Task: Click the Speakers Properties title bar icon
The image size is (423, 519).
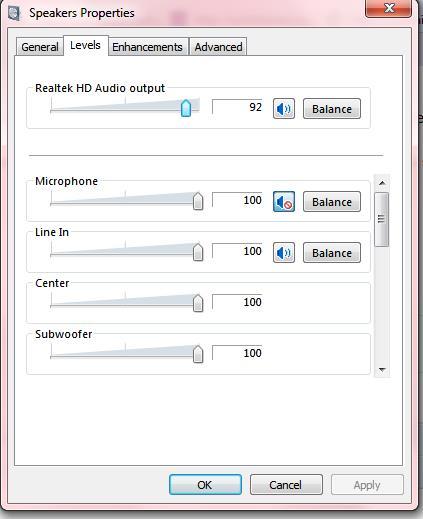Action: [x=14, y=14]
